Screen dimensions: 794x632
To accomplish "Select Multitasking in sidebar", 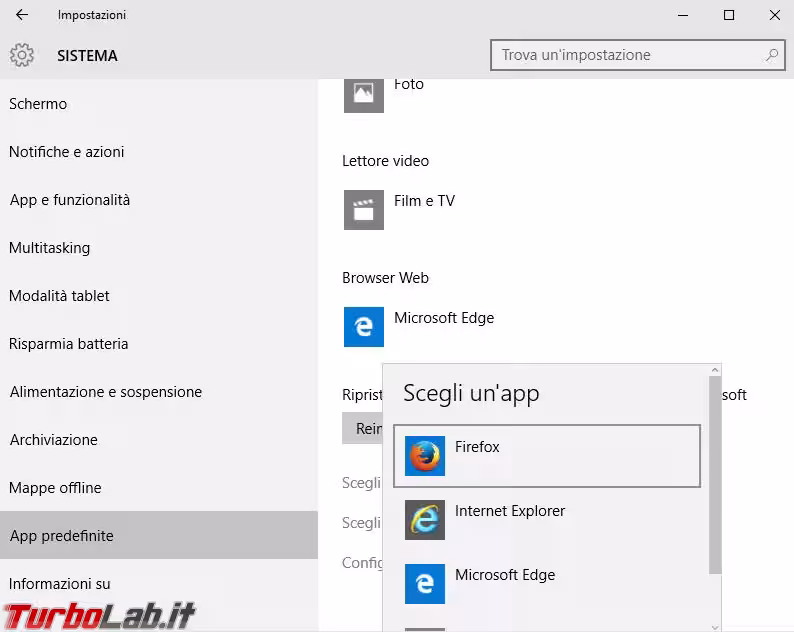I will tap(158, 248).
